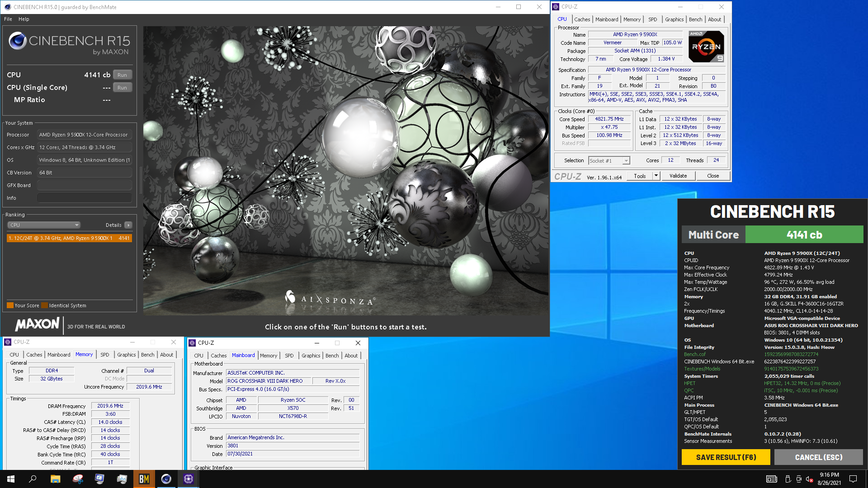868x488 pixels.
Task: Click the Cinebench sphere logo icon
Action: point(18,41)
